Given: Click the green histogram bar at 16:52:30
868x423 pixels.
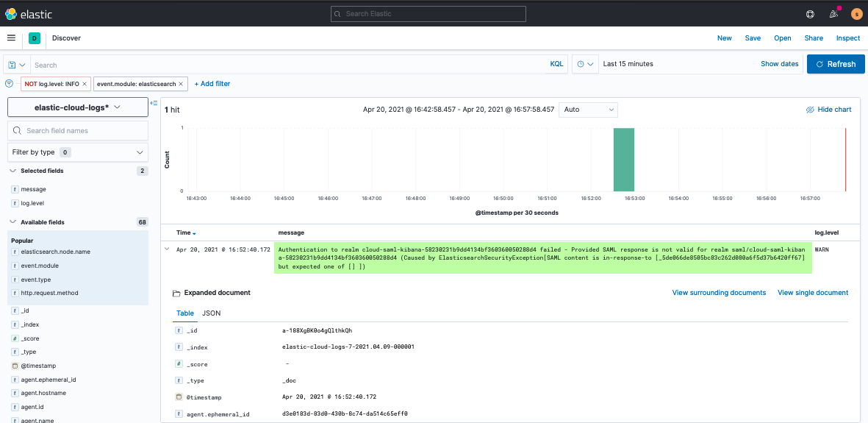Looking at the screenshot, I should point(623,159).
